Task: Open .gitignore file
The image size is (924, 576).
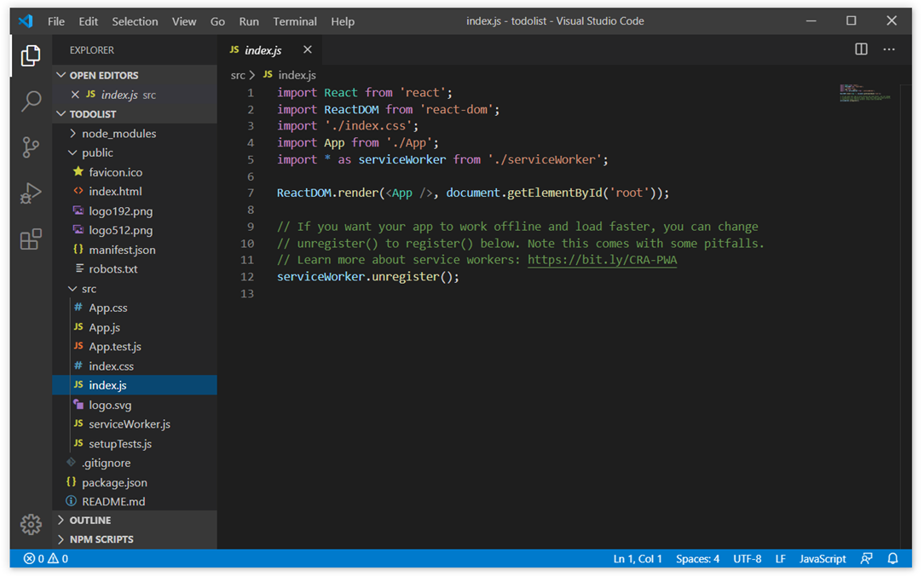Action: [x=135, y=463]
